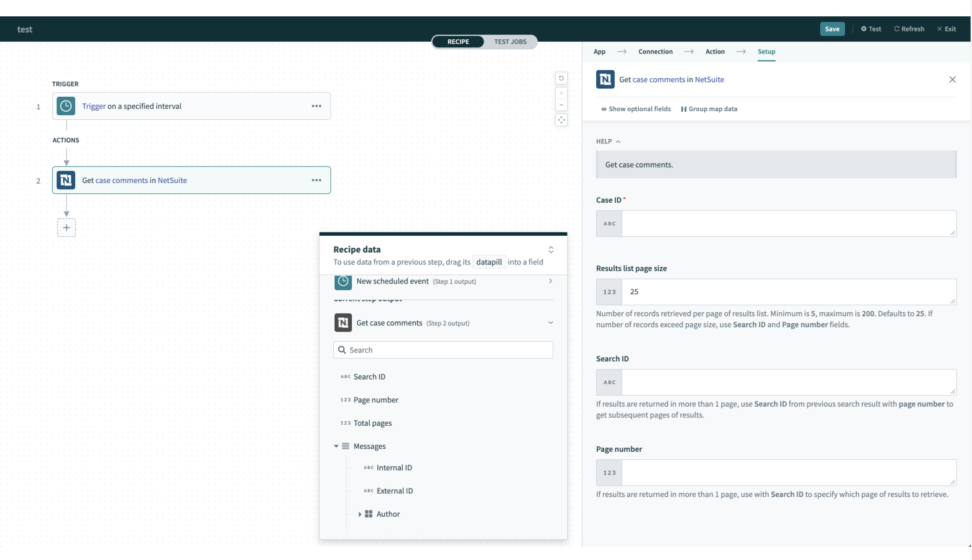Click the NetSuite logo in the setup panel header
This screenshot has height=560, width=972.
pos(605,79)
